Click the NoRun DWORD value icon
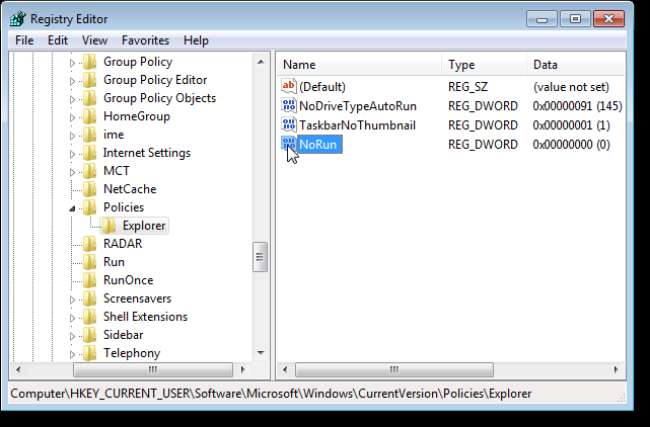This screenshot has height=427, width=650. coord(289,144)
